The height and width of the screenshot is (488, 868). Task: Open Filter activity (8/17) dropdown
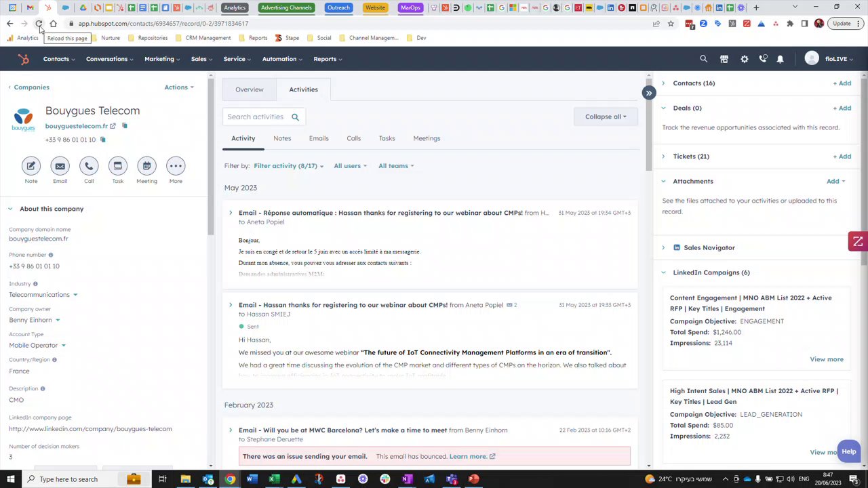[x=288, y=166]
